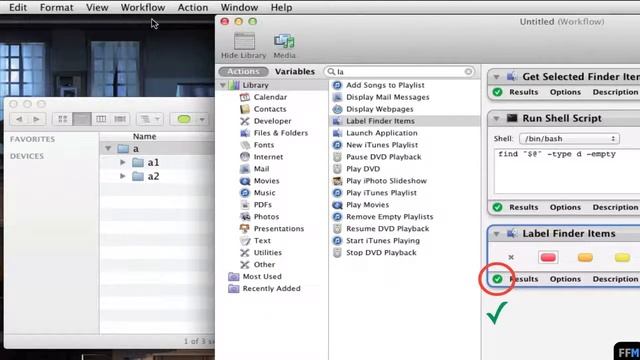Expand folder a1 in Finder
Viewport: 640px width, 360px height.
[122, 162]
